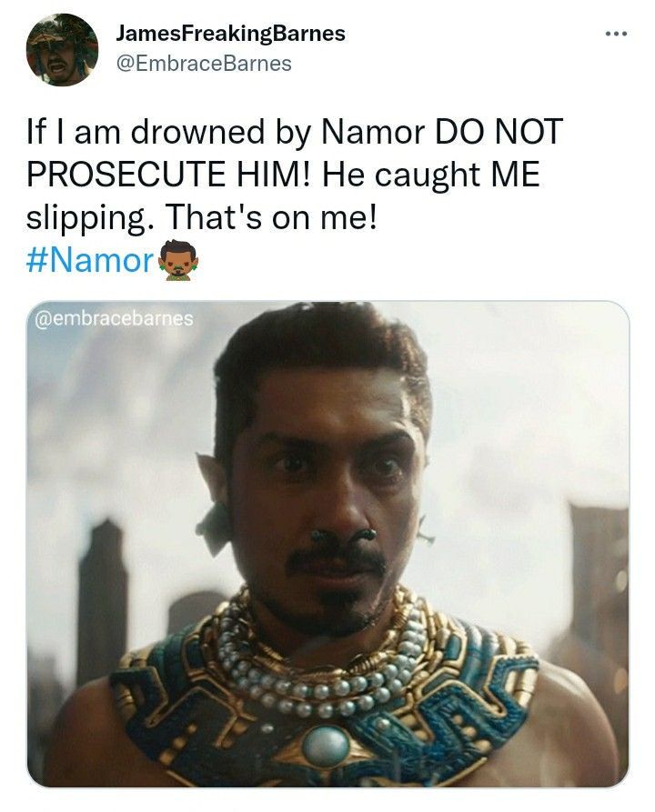655x812 pixels.
Task: Open the attached Namor photo
Action: point(328,544)
